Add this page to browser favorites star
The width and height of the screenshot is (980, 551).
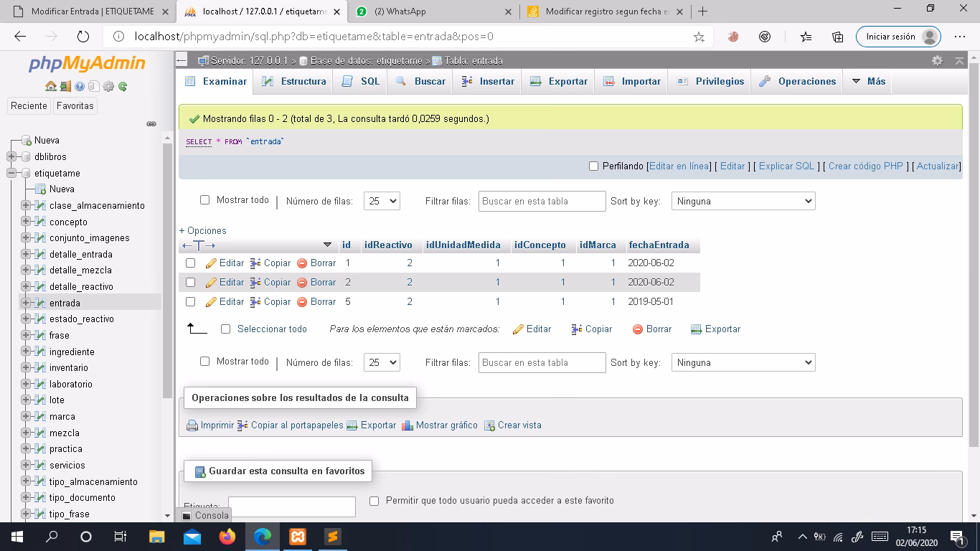[699, 37]
